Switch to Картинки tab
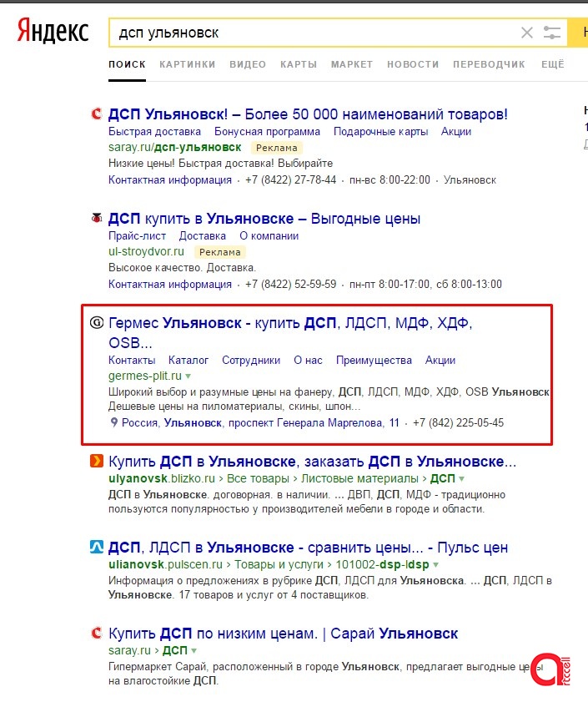This screenshot has width=588, height=707. point(188,64)
